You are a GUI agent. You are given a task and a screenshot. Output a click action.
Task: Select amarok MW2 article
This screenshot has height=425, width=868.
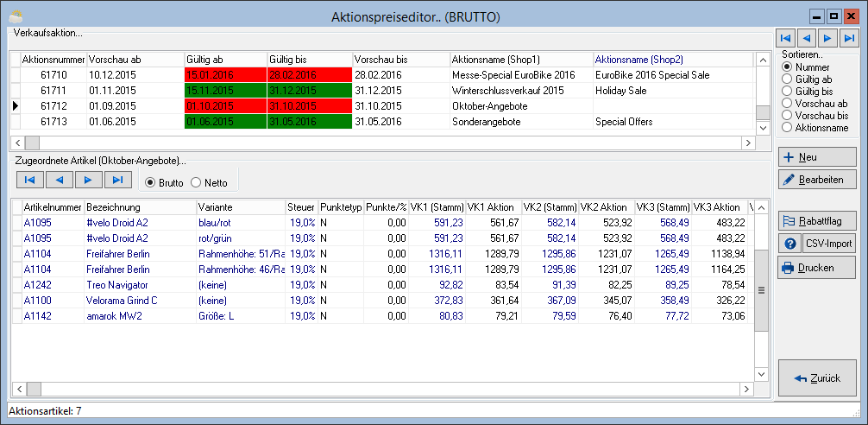(382, 316)
